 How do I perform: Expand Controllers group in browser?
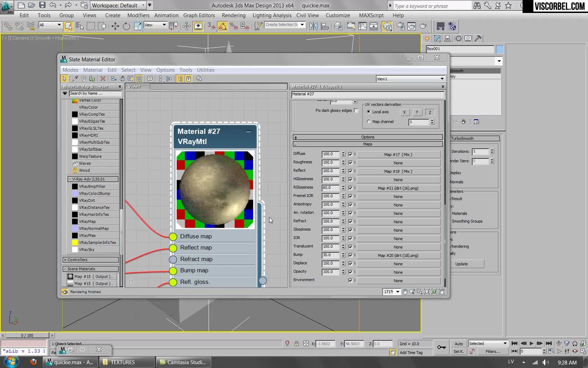click(90, 260)
